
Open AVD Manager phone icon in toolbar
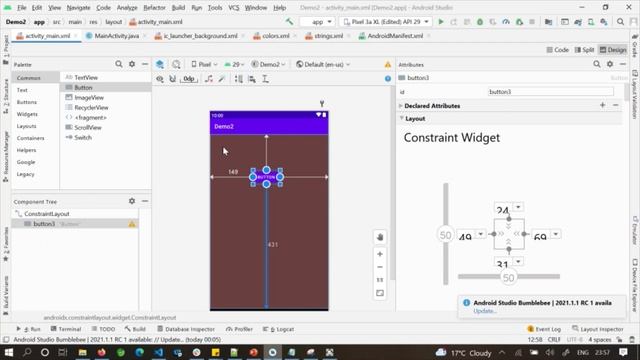591,22
